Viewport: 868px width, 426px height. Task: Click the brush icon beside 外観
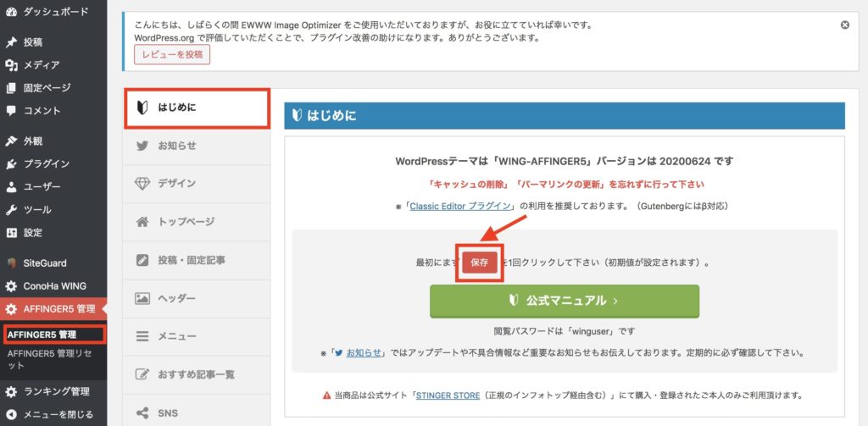tap(11, 141)
